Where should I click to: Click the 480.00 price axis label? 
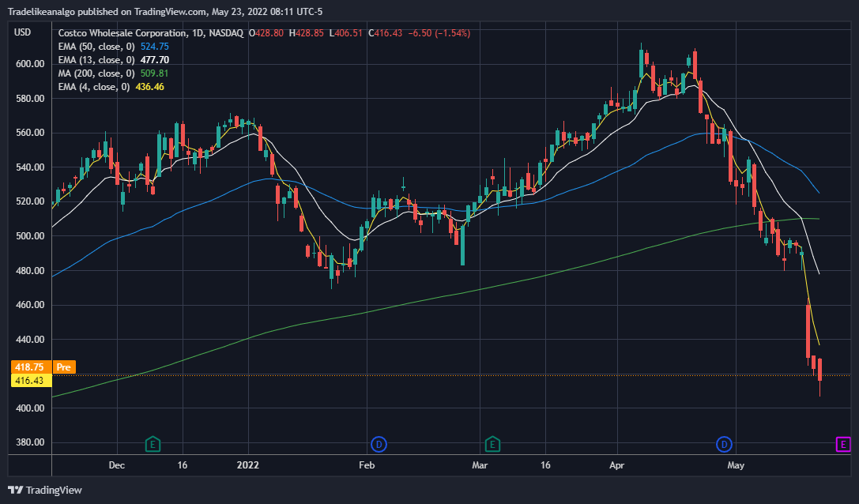pos(30,271)
